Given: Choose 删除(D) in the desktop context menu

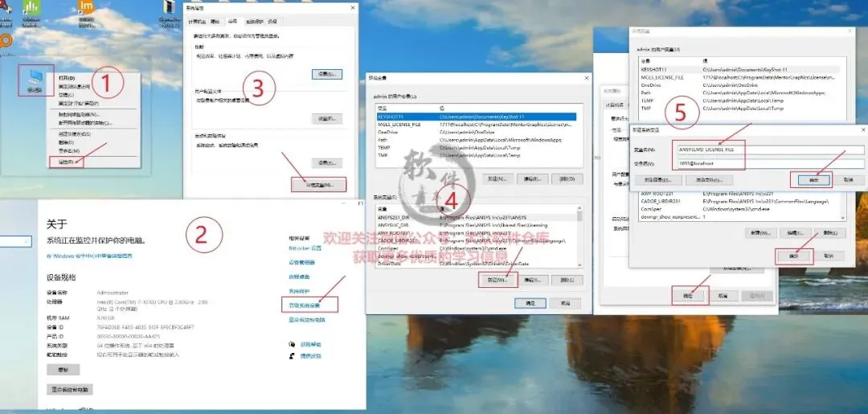Looking at the screenshot, I should (x=67, y=142).
